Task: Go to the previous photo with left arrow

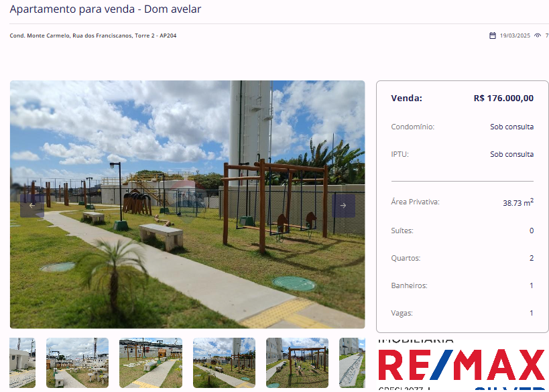Action: click(32, 206)
